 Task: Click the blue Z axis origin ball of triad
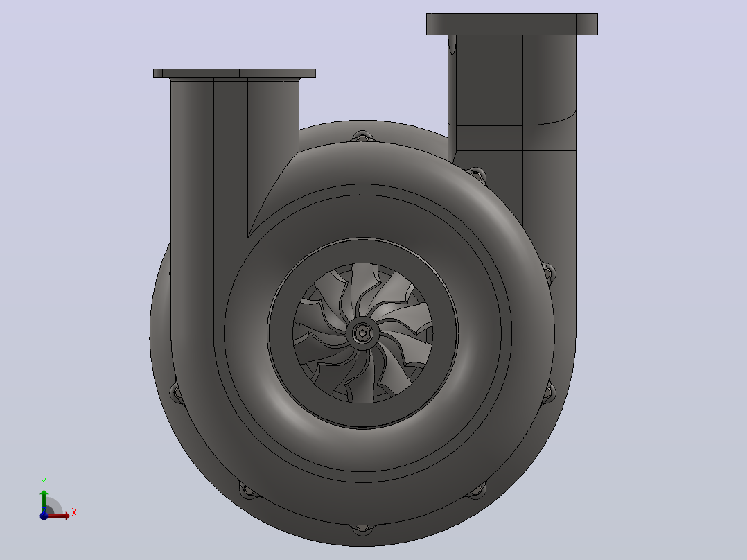point(44,516)
